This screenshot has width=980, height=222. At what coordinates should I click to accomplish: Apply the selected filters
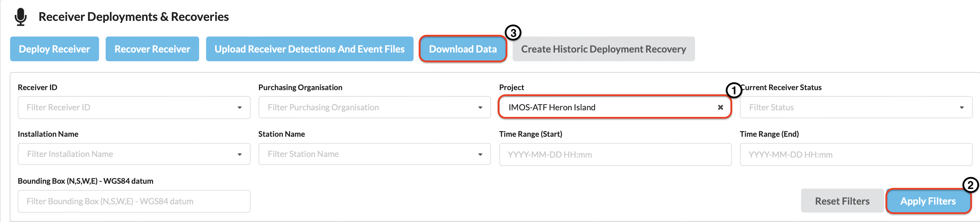click(x=928, y=201)
